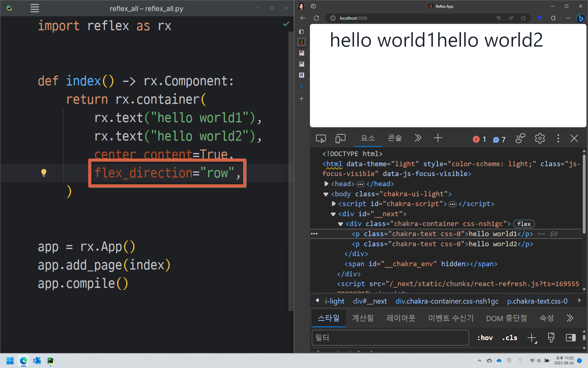Click the flex badge on chakra-container
Screen dimensions: 588x368
pos(524,224)
